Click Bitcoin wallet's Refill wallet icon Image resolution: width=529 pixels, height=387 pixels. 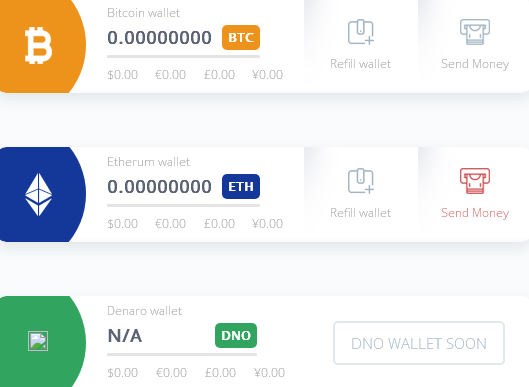361,32
